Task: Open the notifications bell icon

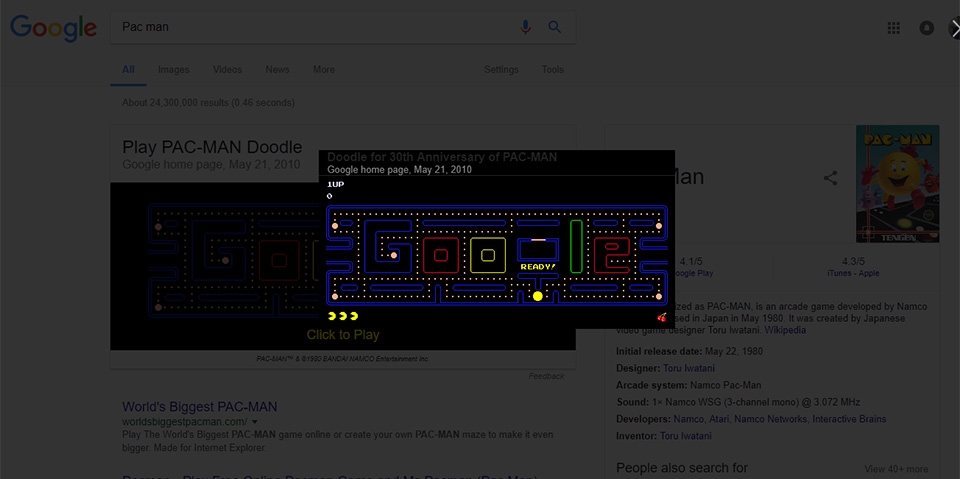Action: tap(926, 28)
